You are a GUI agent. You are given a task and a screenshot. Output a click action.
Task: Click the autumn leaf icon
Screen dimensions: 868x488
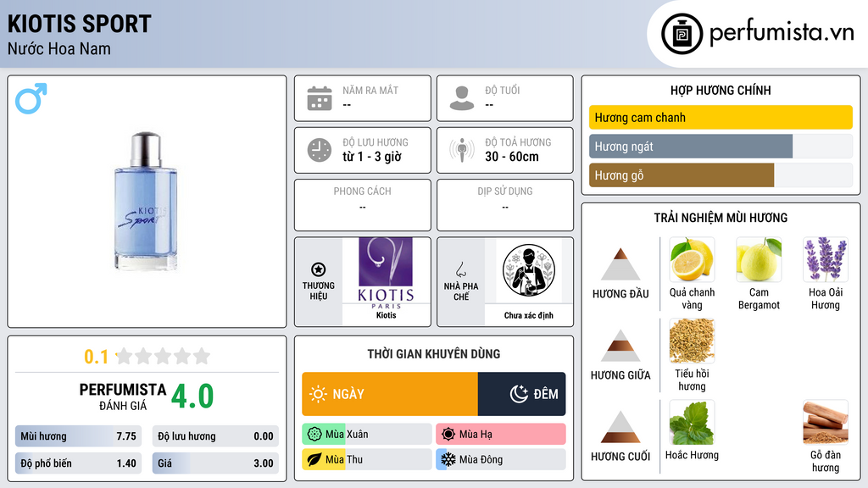[314, 459]
